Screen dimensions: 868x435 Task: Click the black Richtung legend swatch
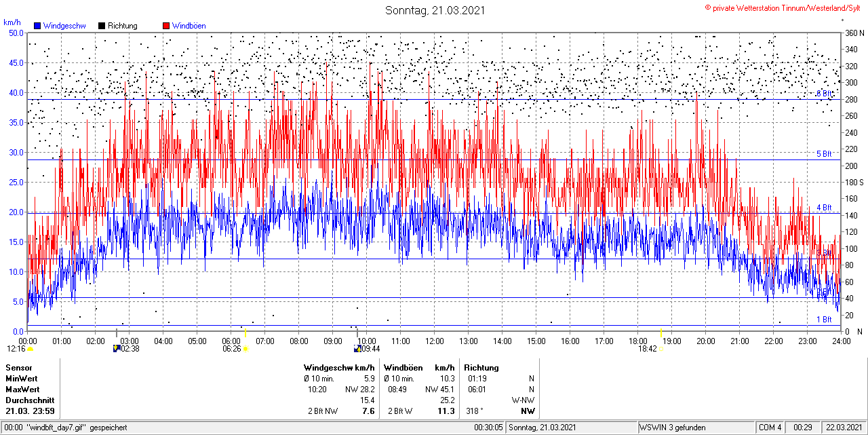[x=102, y=26]
